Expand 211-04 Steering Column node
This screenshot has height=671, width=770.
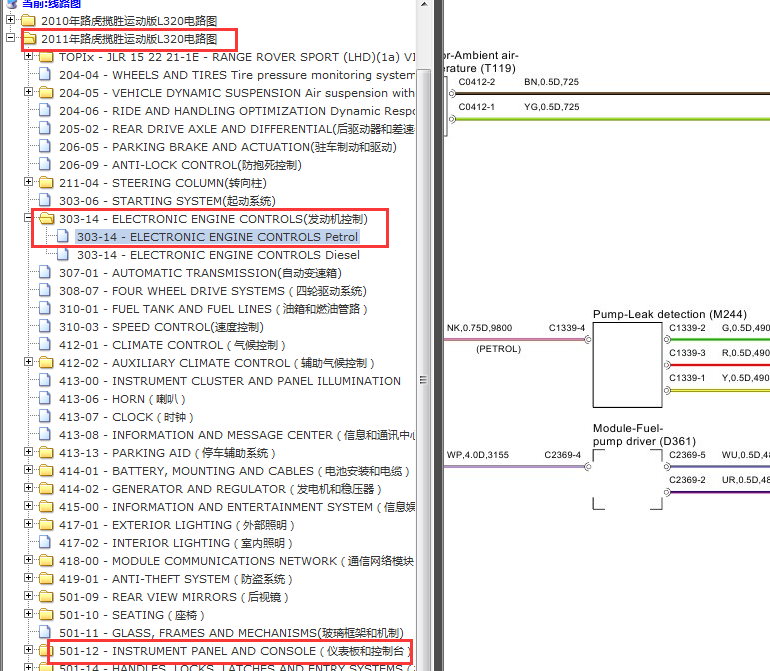[28, 182]
